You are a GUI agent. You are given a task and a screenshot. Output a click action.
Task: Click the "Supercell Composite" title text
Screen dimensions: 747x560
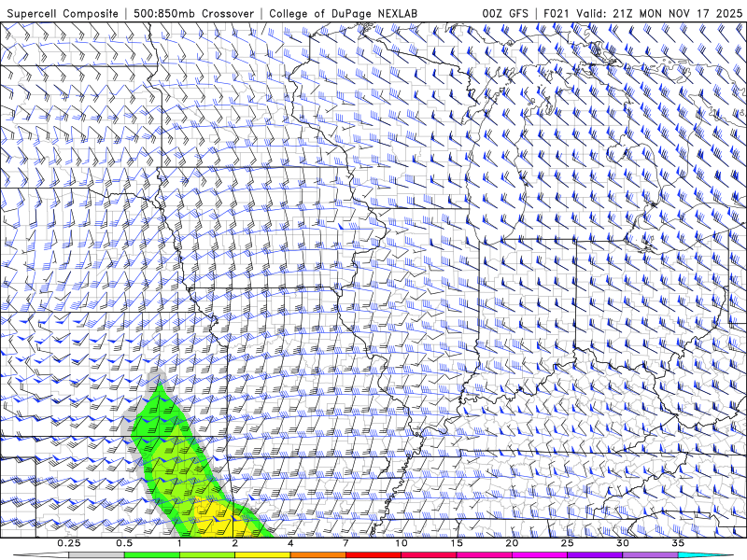point(63,13)
